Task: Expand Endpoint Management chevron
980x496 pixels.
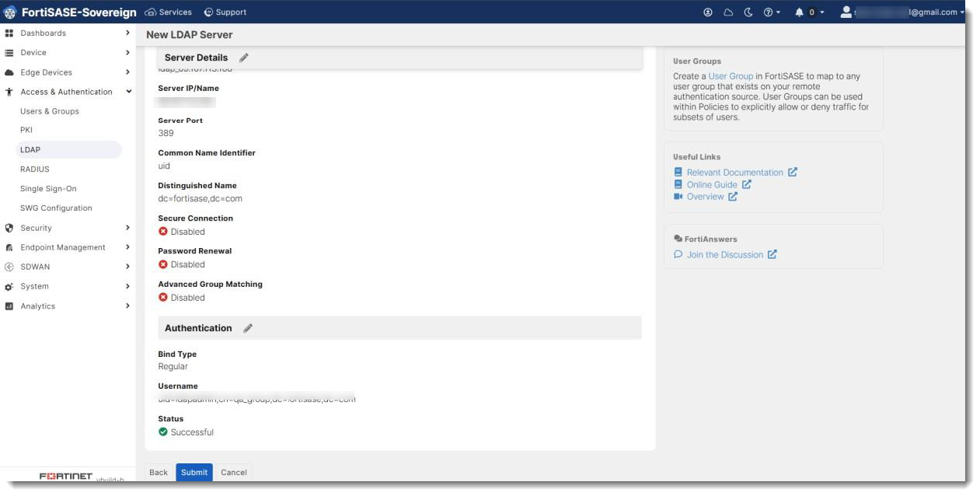Action: pyautogui.click(x=127, y=246)
